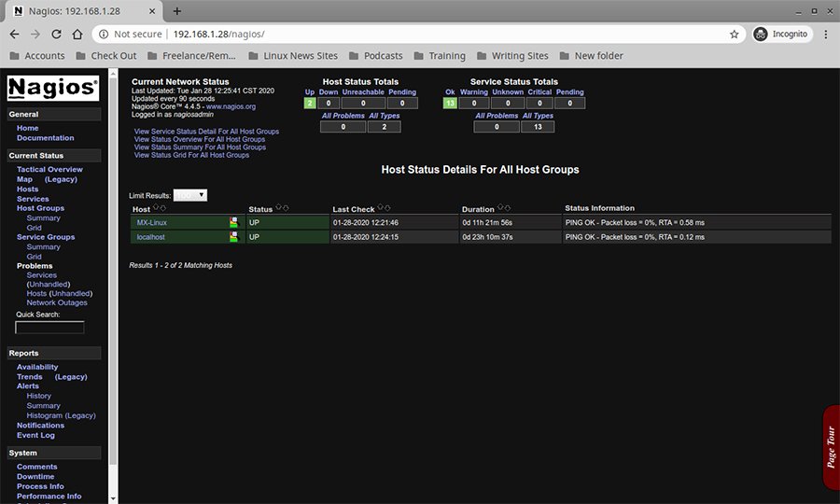Sort Status column descending with down arrow
The height and width of the screenshot is (504, 840).
click(x=286, y=208)
